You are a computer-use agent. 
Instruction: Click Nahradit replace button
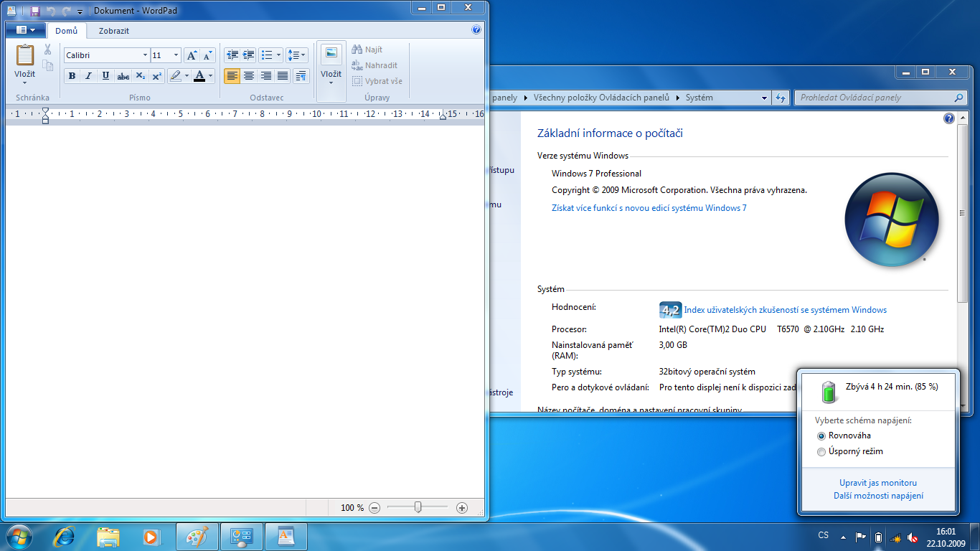pyautogui.click(x=374, y=65)
